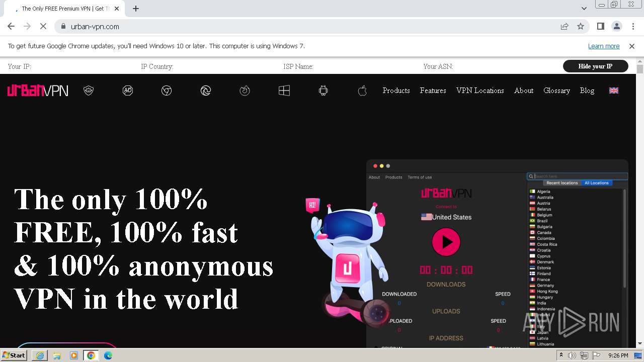Open Windows Media Player from taskbar
644x362 pixels.
click(74, 355)
